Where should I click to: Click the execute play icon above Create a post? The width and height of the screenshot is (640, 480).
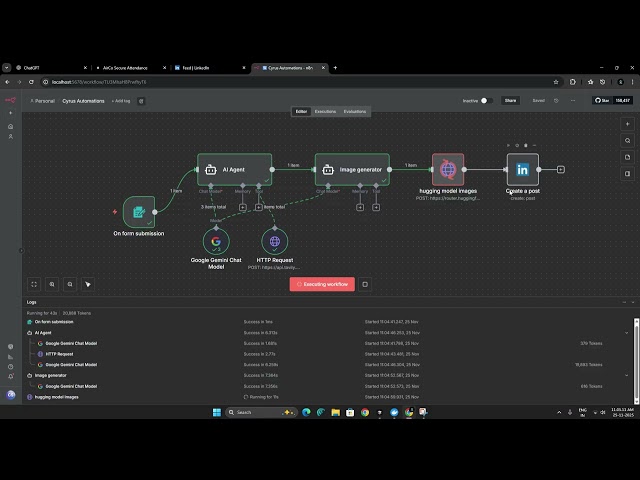pyautogui.click(x=508, y=145)
